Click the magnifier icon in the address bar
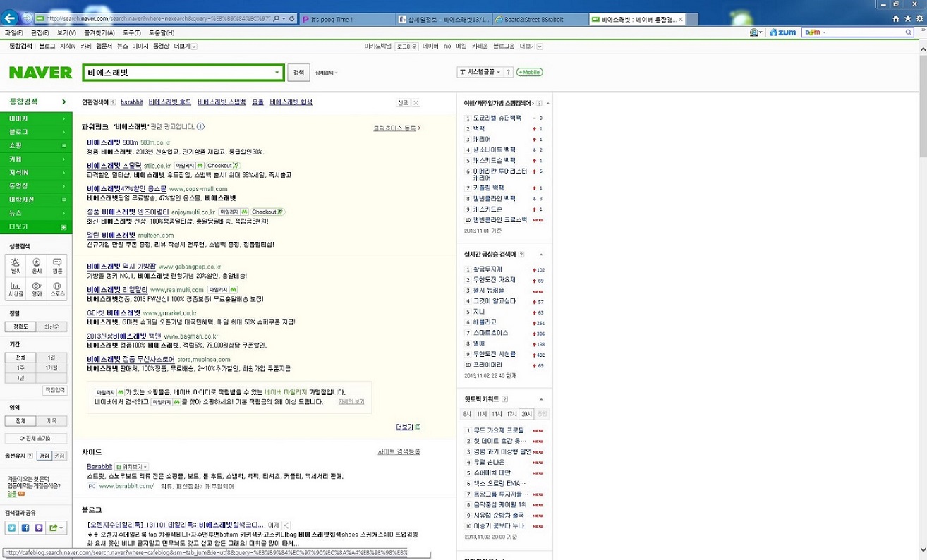This screenshot has width=927, height=560. point(275,18)
